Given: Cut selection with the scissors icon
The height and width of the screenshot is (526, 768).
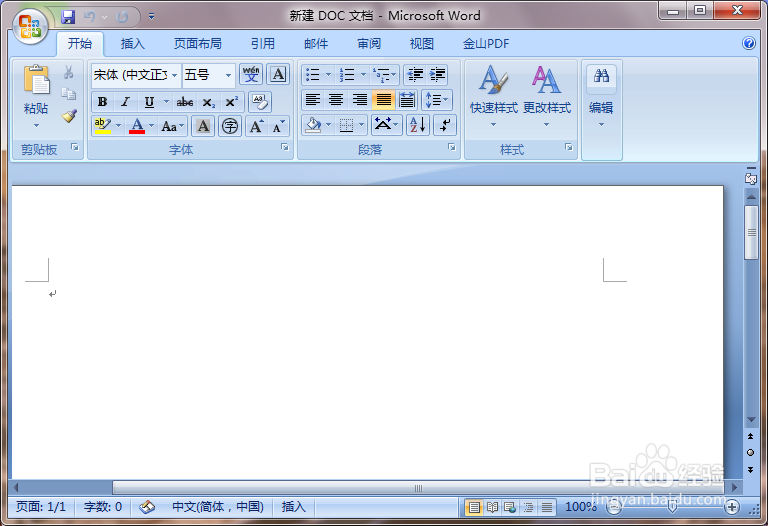Looking at the screenshot, I should click(69, 72).
